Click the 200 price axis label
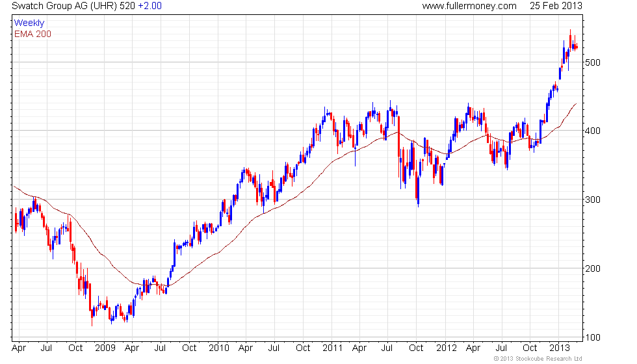 [x=593, y=268]
